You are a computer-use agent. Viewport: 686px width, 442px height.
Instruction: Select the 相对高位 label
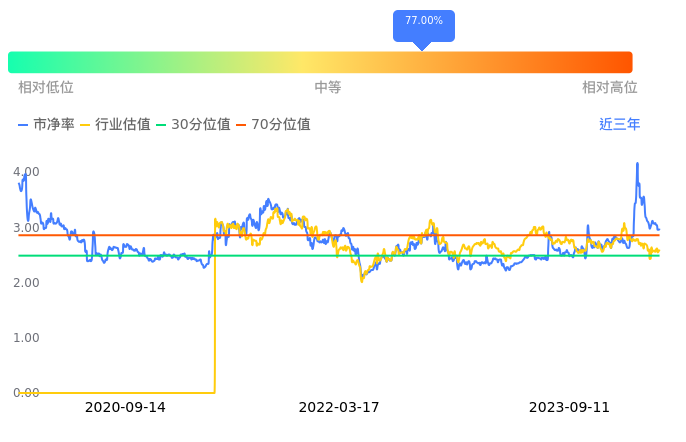coord(610,88)
